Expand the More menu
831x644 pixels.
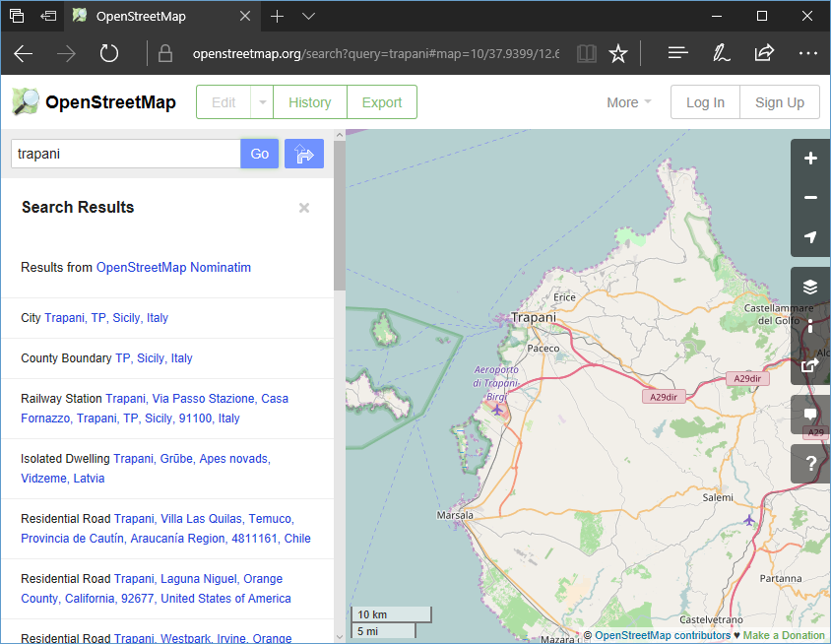pos(628,102)
